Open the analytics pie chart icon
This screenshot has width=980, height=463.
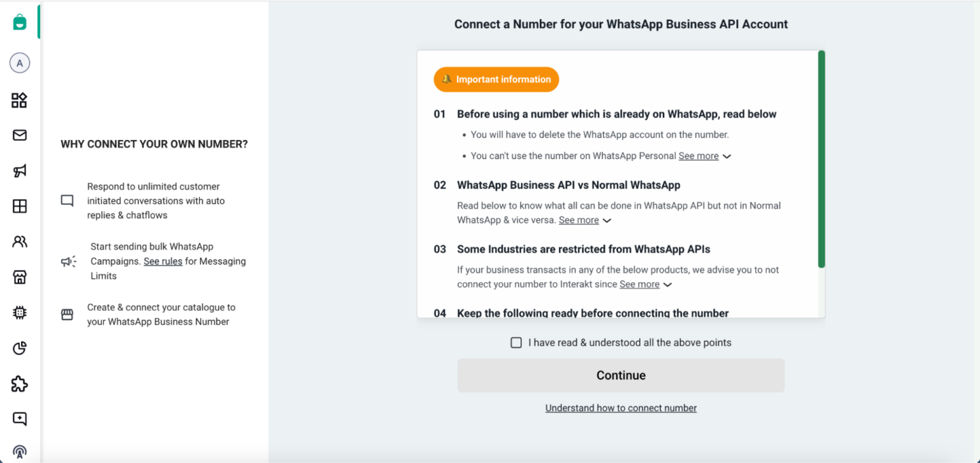[x=19, y=348]
